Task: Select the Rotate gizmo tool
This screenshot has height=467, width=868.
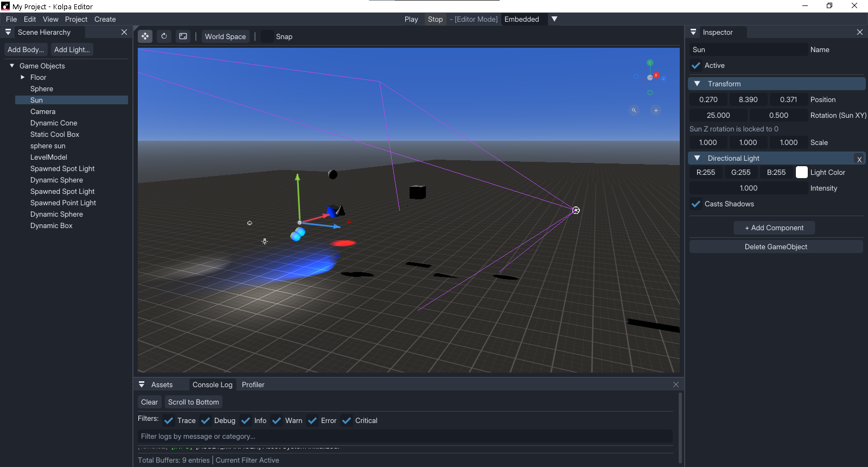Action: coord(164,36)
